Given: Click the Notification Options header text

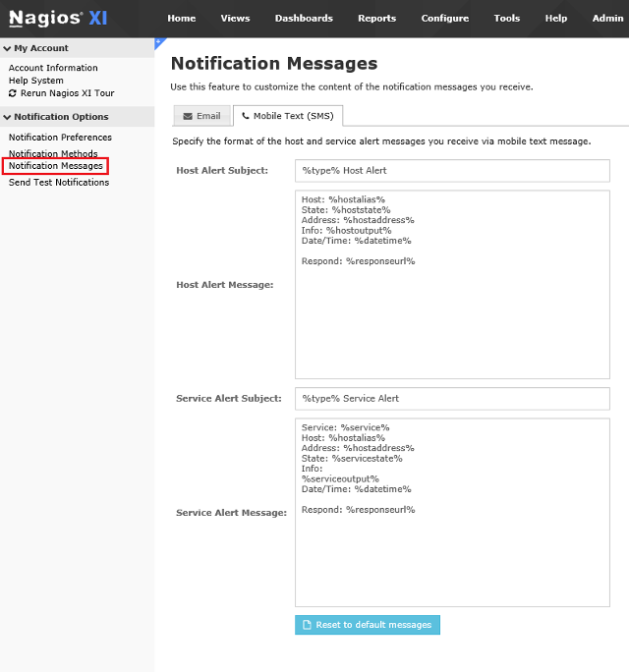Looking at the screenshot, I should [61, 117].
